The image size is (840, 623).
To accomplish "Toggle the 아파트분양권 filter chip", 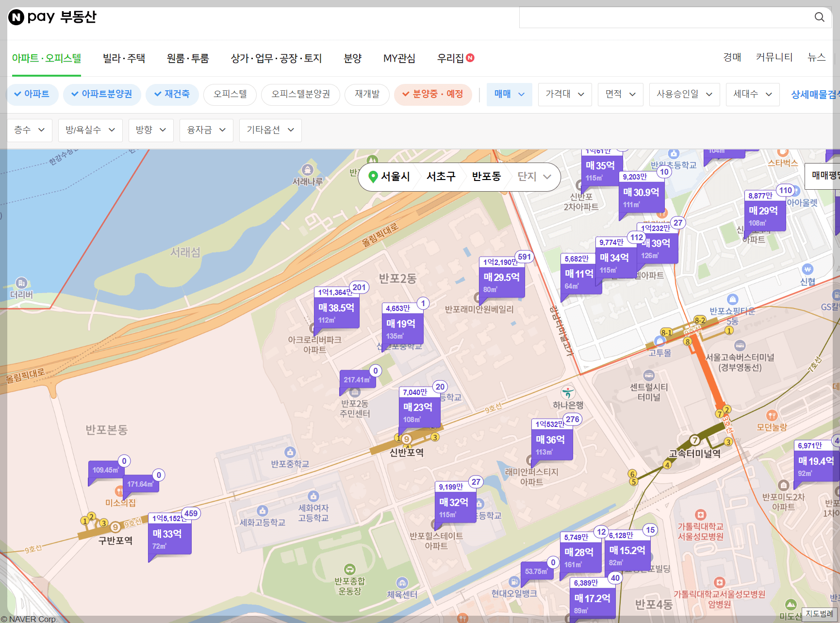I will click(x=102, y=94).
